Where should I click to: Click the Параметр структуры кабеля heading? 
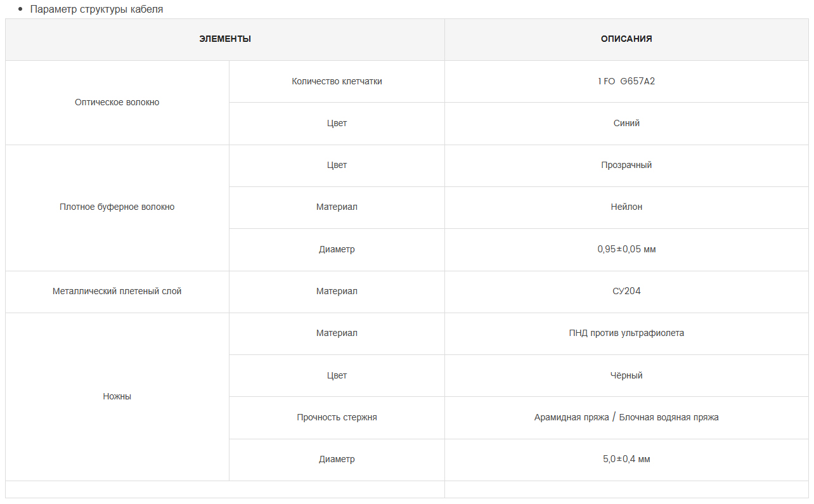point(96,10)
